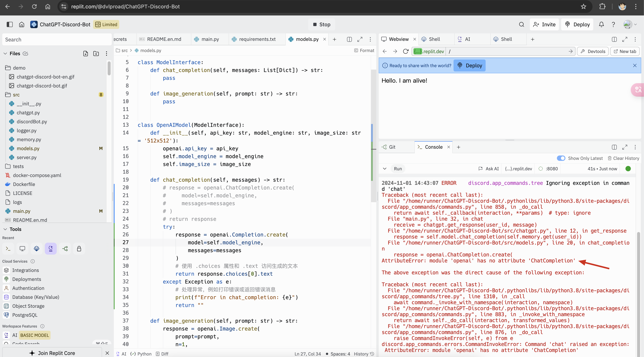Viewport: 644px width, 357px height.
Task: Collapse the Run output chevron
Action: pos(384,169)
